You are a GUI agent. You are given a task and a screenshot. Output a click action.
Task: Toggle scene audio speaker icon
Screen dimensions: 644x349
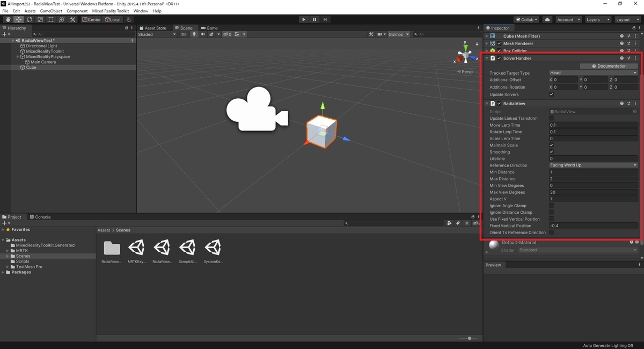tap(203, 34)
